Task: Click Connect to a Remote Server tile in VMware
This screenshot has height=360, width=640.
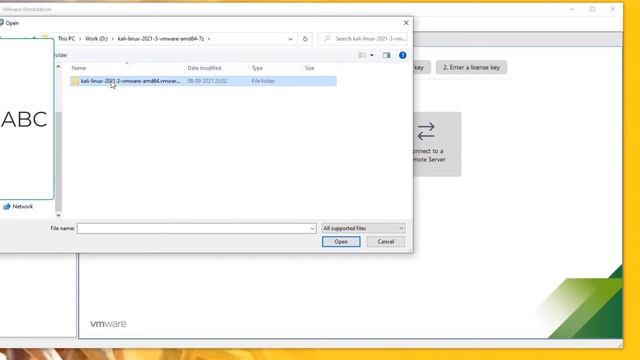Action: 437,144
